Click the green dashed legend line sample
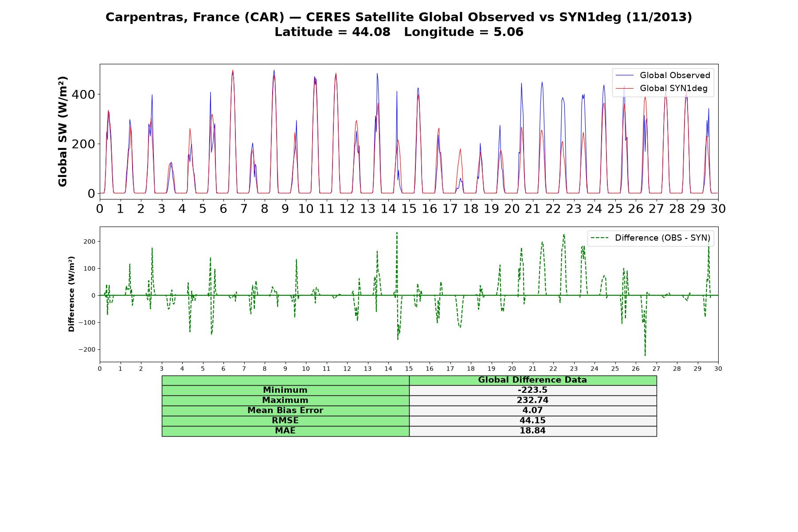The width and height of the screenshot is (798, 532). click(600, 238)
